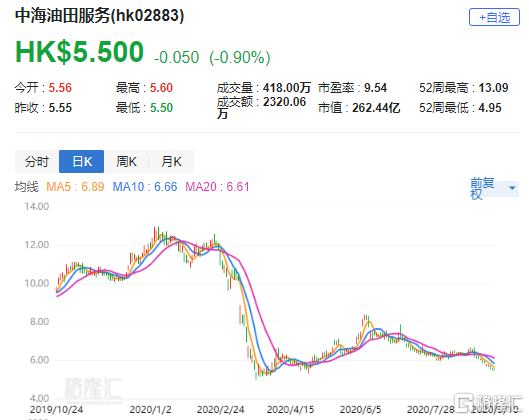Click the 2020/1/2 date on the x-axis
529x420 pixels.
(x=150, y=410)
